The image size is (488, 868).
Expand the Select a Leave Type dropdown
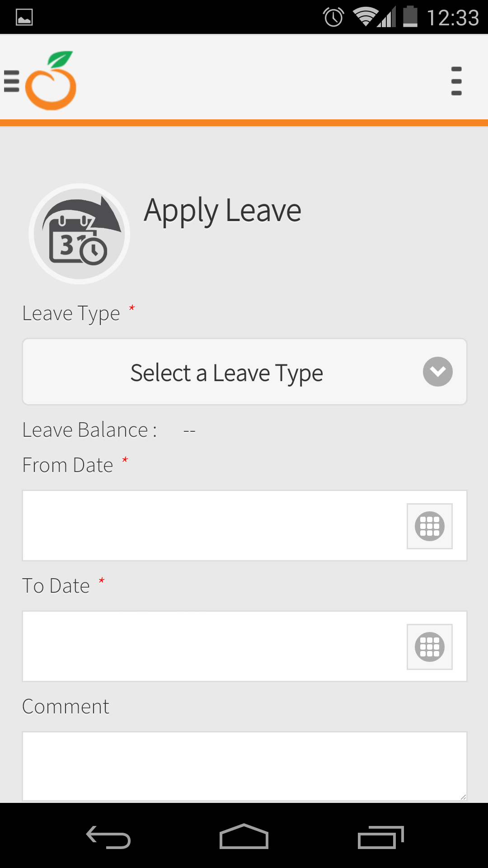point(244,372)
